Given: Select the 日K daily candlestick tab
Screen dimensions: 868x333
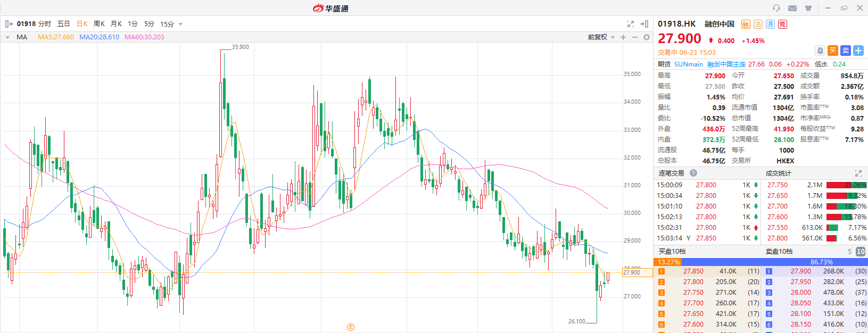Looking at the screenshot, I should (82, 24).
